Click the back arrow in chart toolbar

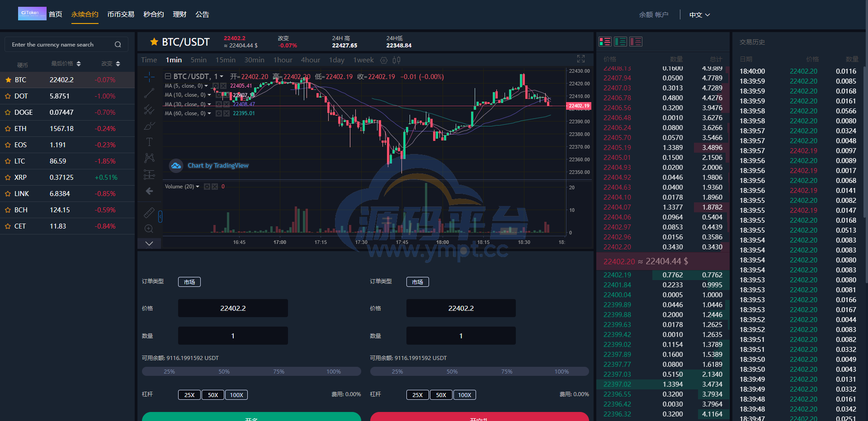149,191
